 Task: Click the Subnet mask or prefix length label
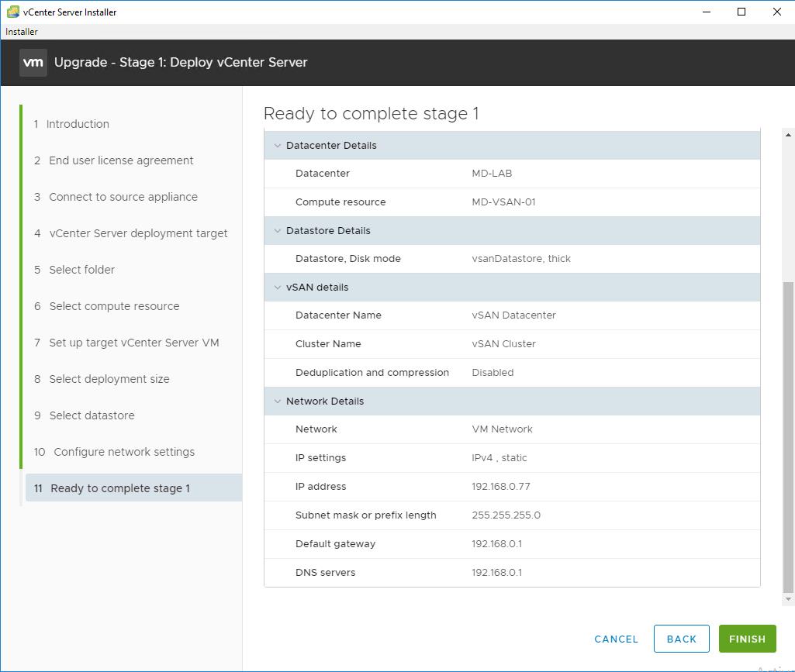[365, 515]
